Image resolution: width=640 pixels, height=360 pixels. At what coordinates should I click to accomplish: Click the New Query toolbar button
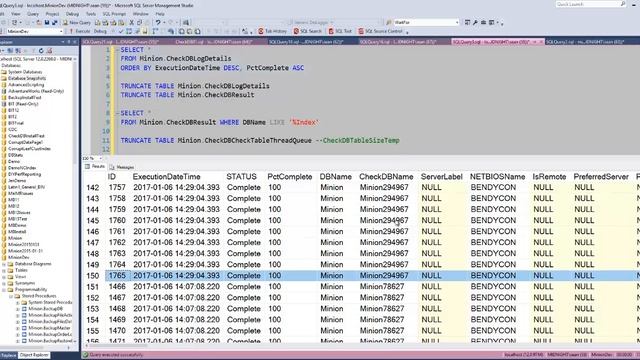tap(77, 22)
